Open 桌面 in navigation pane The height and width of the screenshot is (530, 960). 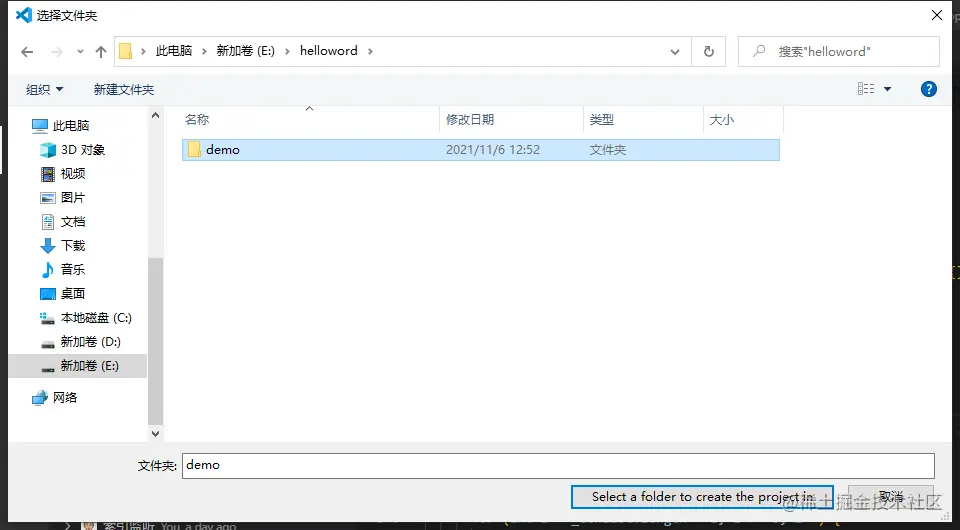coord(62,294)
